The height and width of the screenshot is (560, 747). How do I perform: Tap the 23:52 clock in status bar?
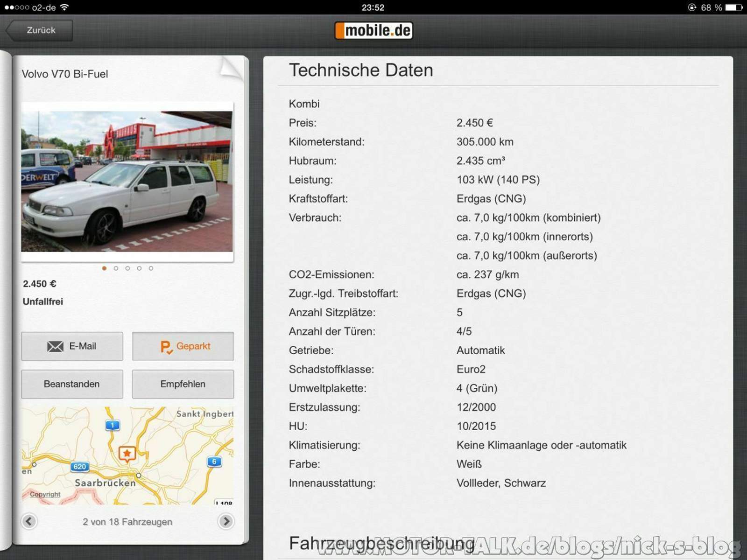(373, 7)
